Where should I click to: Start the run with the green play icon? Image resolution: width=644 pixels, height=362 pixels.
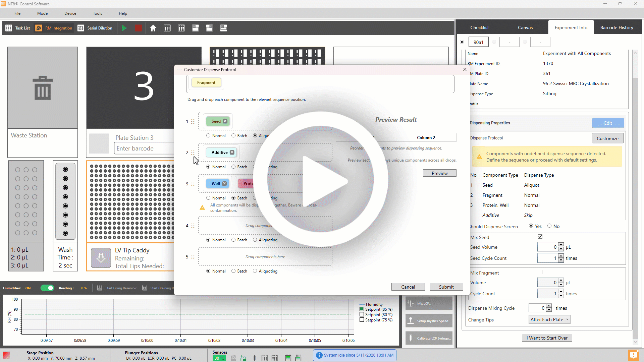[x=124, y=28]
